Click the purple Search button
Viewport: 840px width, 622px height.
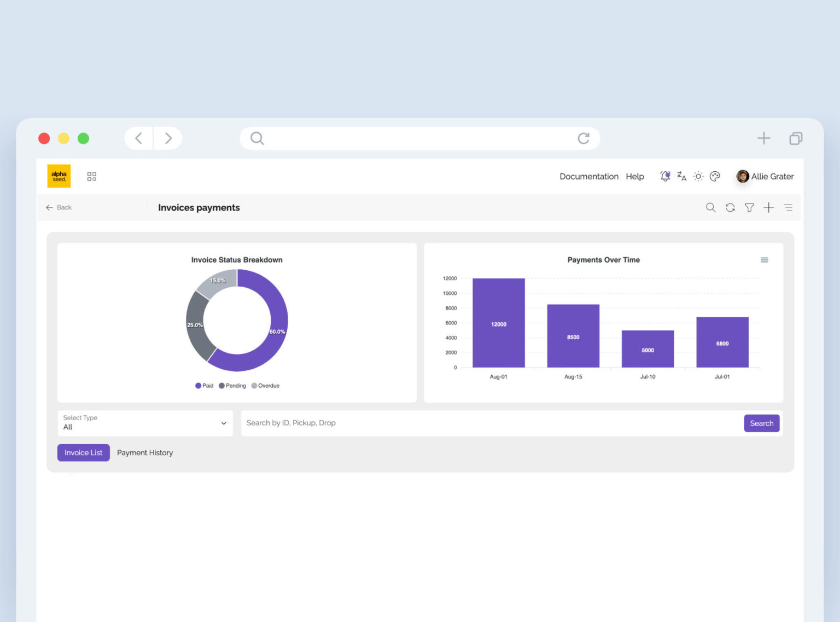[761, 423]
